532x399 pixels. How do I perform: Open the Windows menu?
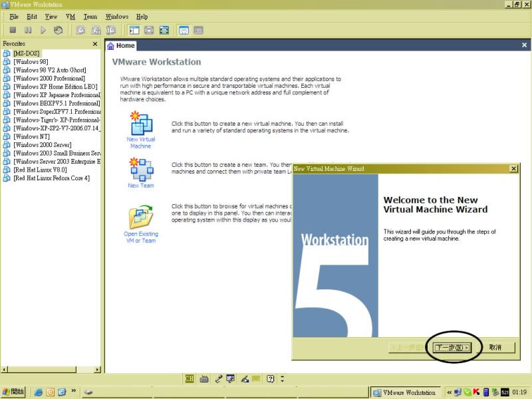click(x=117, y=17)
